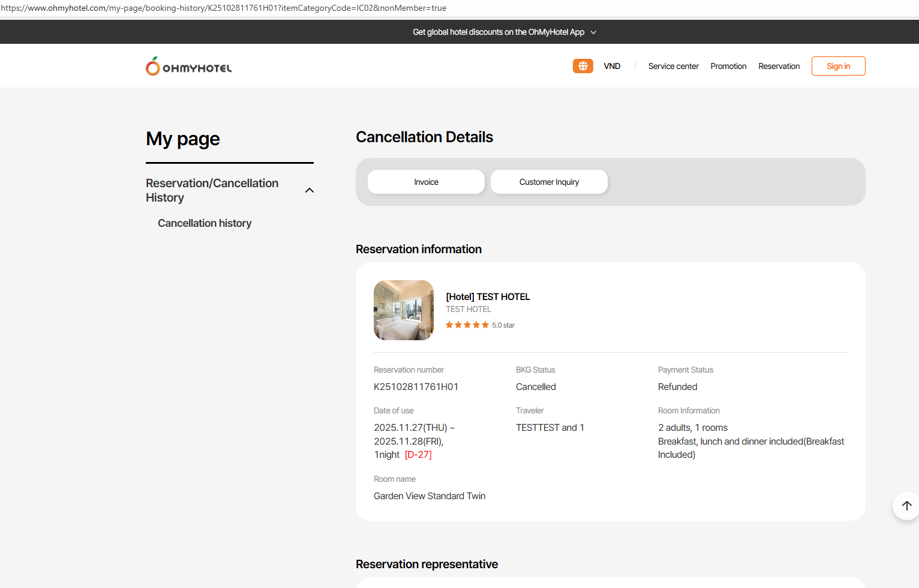This screenshot has height=588, width=919.
Task: Click reservation number K25102811761H01
Action: point(416,387)
